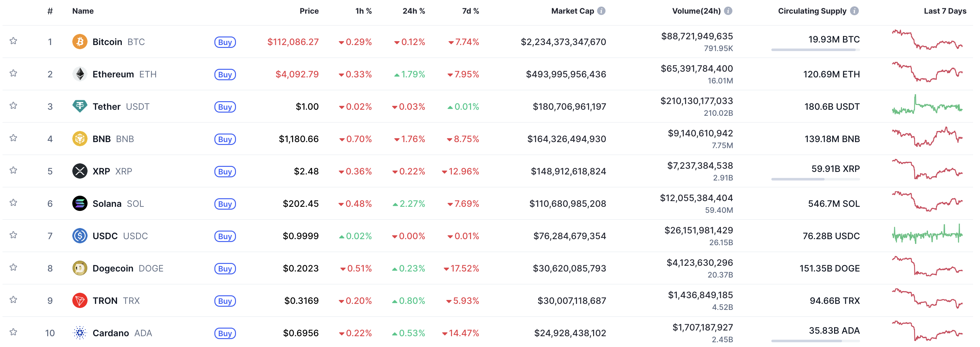Image resolution: width=980 pixels, height=347 pixels.
Task: Click the Bitcoin BTC coin logo
Action: tap(80, 42)
